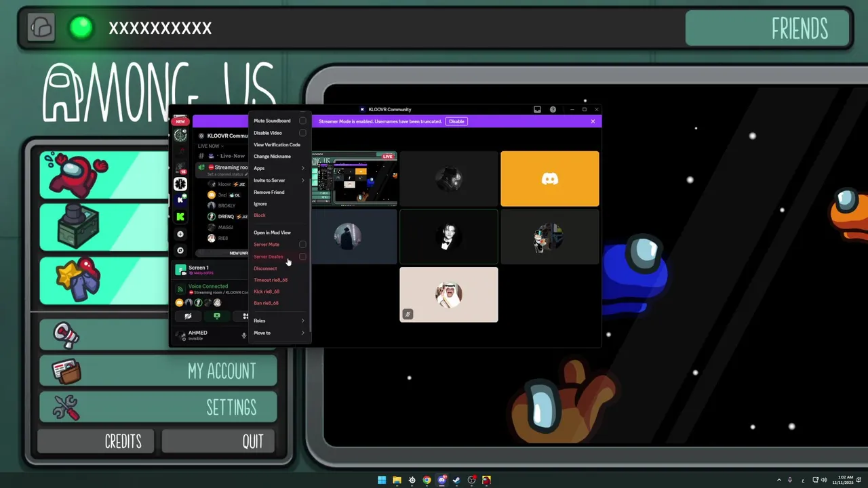
Task: Open Steam from the taskbar
Action: click(456, 480)
